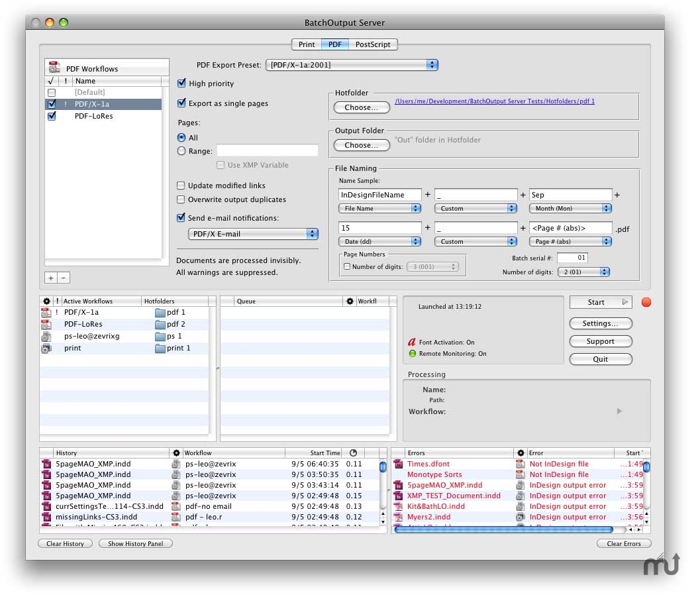Click the red recording status indicator
The image size is (700, 595).
pyautogui.click(x=646, y=303)
